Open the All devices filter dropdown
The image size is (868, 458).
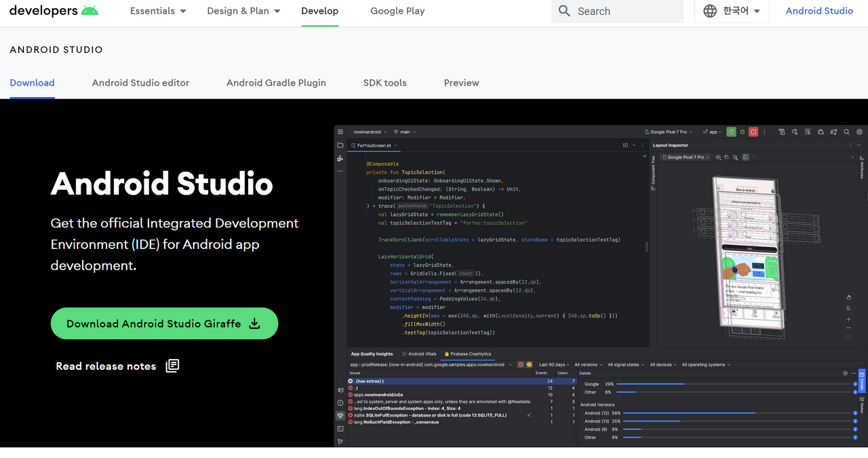pyautogui.click(x=663, y=364)
